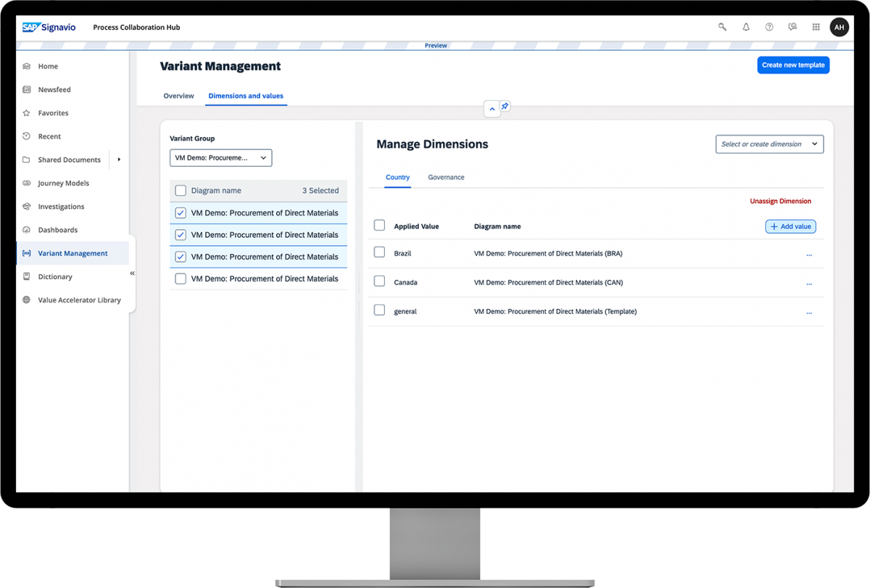Click the Create new template button
This screenshot has height=588, width=870.
pos(793,65)
